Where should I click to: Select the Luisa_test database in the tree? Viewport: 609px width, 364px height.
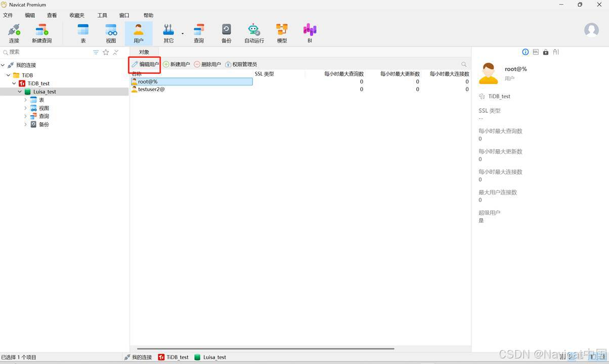pyautogui.click(x=45, y=92)
